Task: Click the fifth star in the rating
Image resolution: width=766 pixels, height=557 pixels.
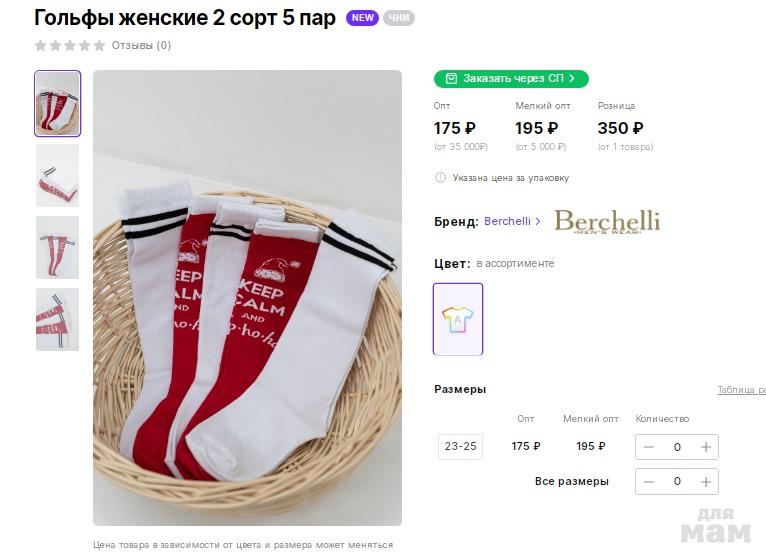Action: [x=99, y=45]
